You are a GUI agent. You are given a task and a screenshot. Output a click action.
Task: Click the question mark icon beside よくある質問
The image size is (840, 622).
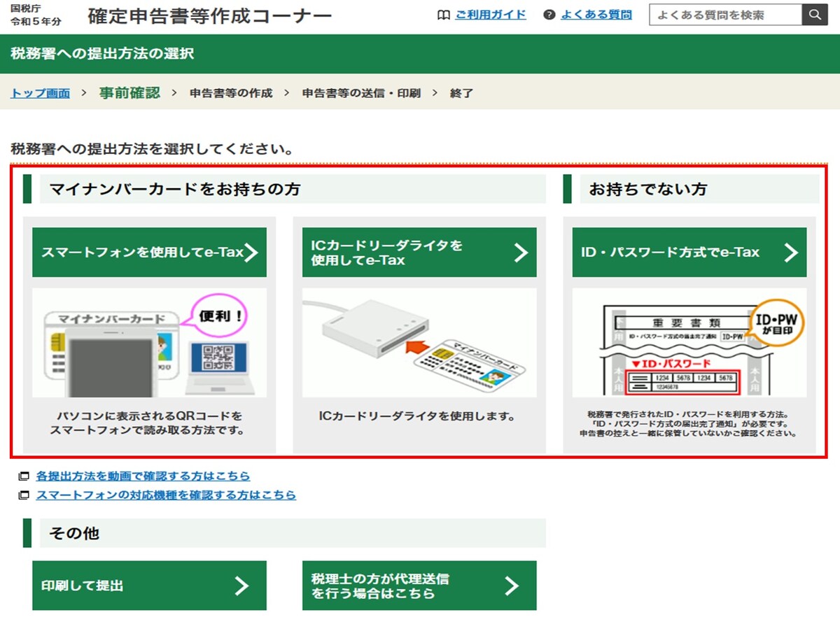tap(549, 15)
